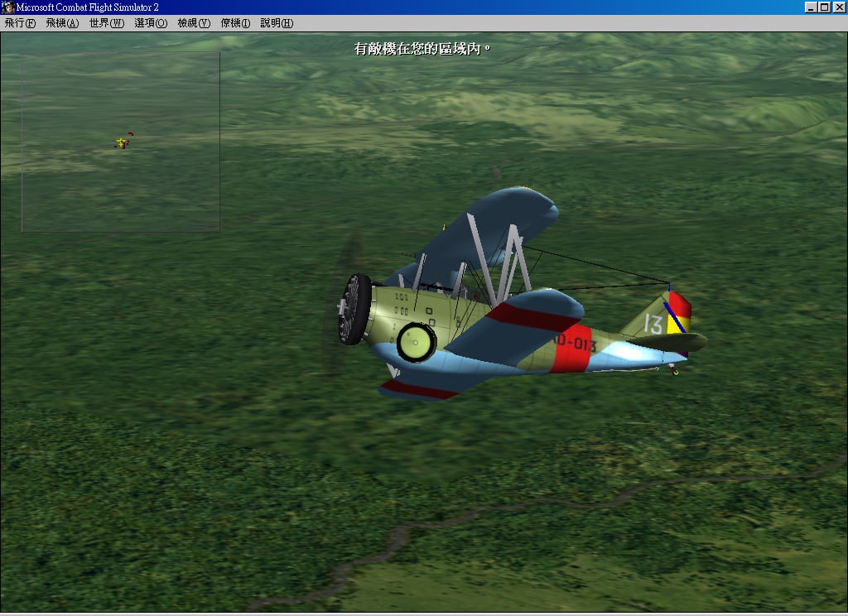Open the 僚機(I) wingman menu
The width and height of the screenshot is (848, 616).
click(235, 23)
